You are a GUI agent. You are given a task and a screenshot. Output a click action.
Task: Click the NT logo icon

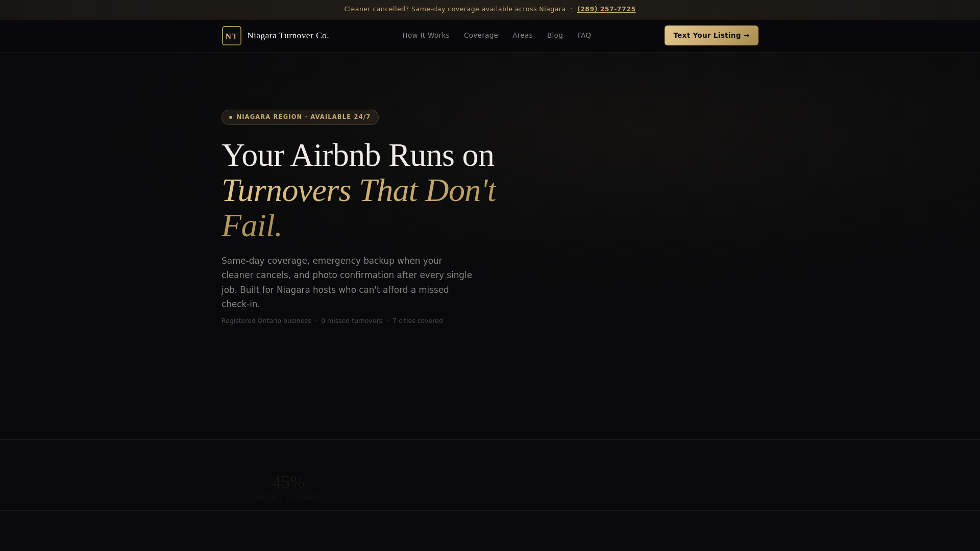pyautogui.click(x=231, y=36)
